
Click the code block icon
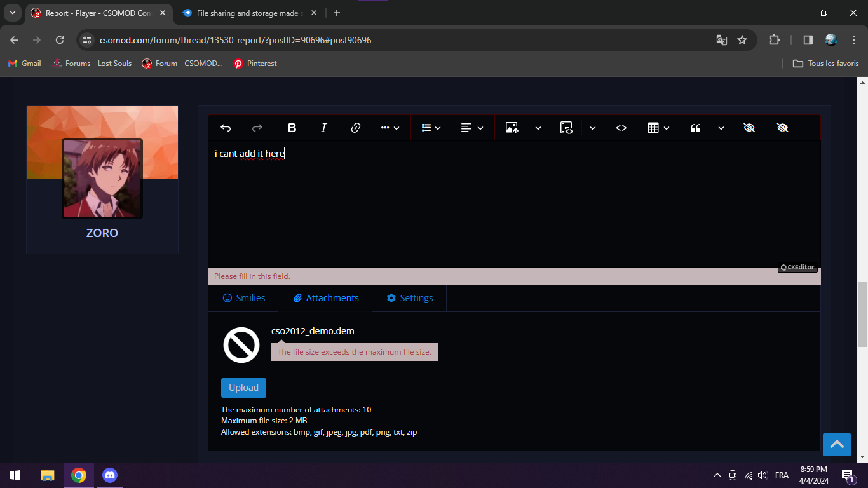(x=567, y=128)
